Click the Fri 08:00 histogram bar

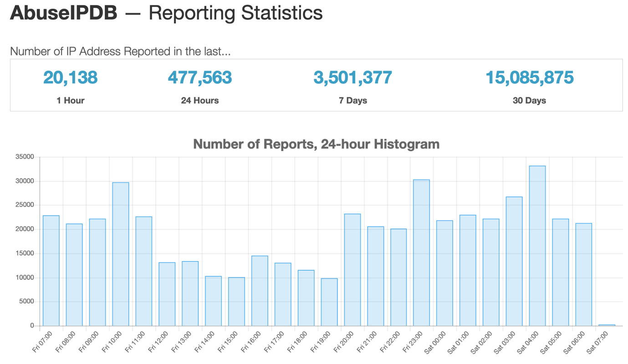74,275
